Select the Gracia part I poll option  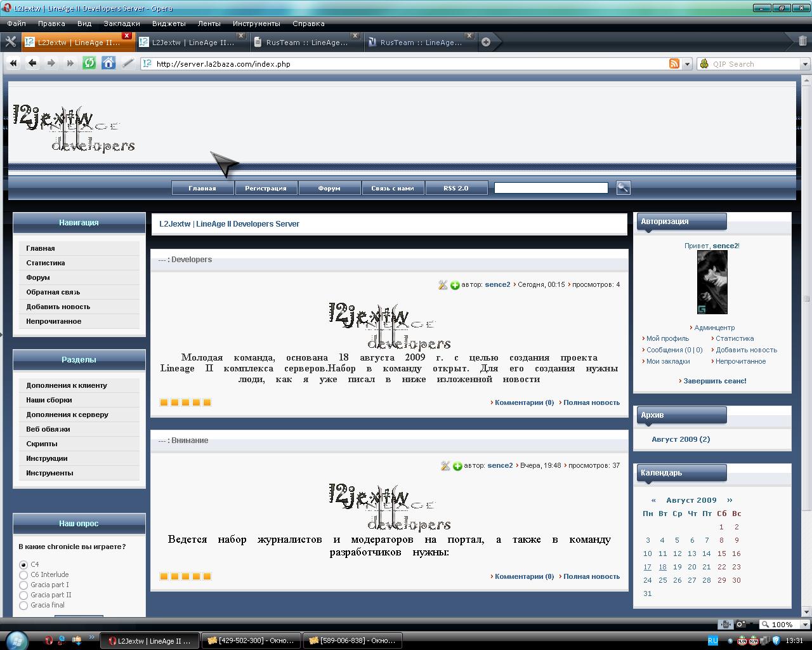coord(23,585)
